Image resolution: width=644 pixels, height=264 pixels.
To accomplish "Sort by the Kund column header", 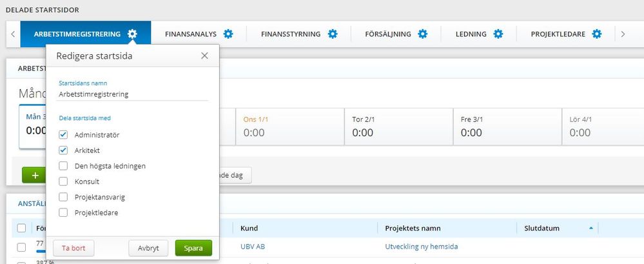I will click(x=249, y=228).
